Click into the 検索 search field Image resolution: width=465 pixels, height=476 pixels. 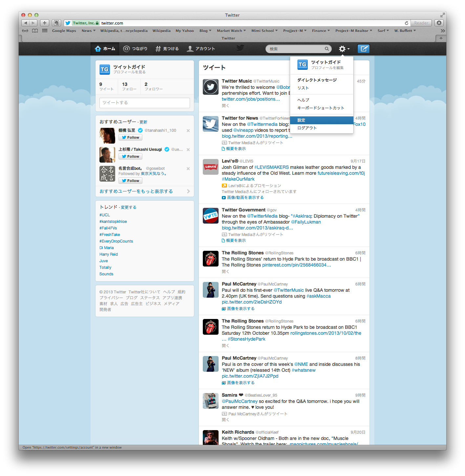(298, 49)
